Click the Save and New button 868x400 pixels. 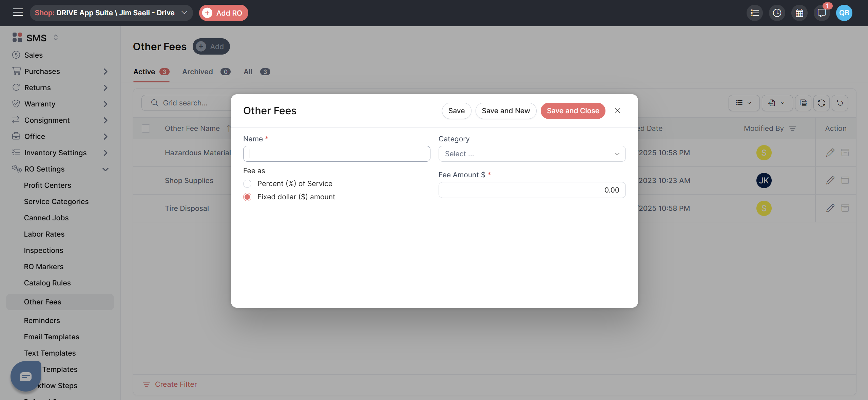[505, 111]
